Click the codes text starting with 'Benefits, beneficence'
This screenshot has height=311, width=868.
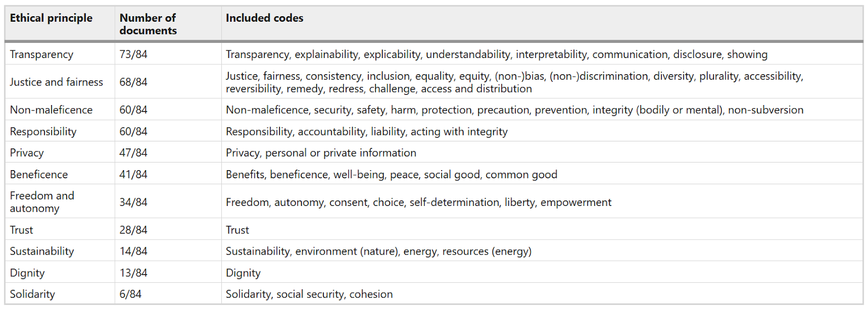click(x=392, y=174)
